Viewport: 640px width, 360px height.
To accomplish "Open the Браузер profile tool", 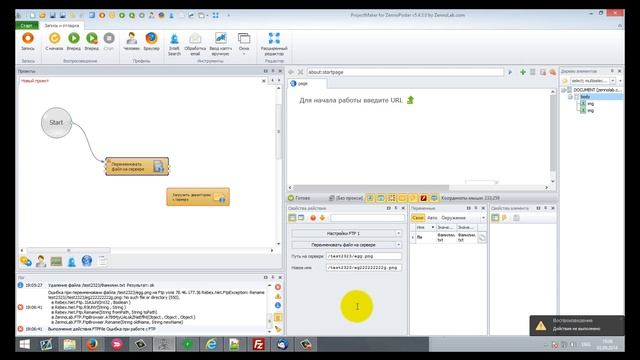I will pyautogui.click(x=151, y=42).
